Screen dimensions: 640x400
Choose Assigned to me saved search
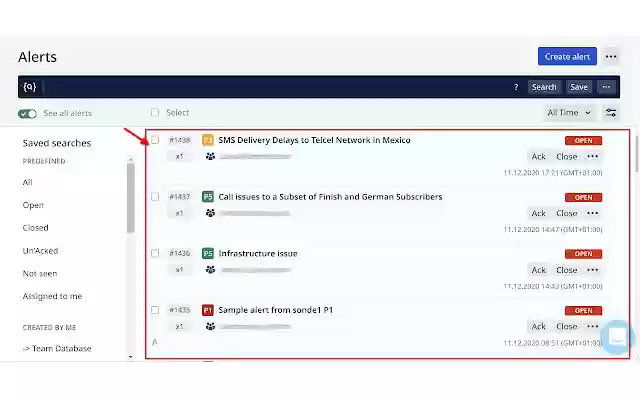52,296
